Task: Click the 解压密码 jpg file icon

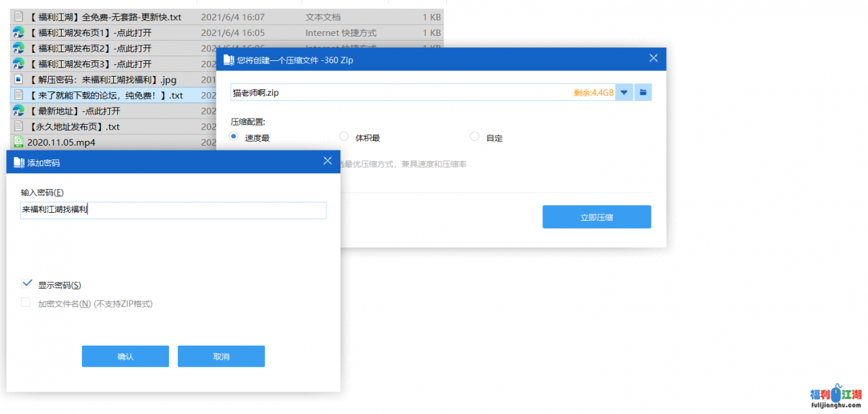Action: click(x=19, y=79)
